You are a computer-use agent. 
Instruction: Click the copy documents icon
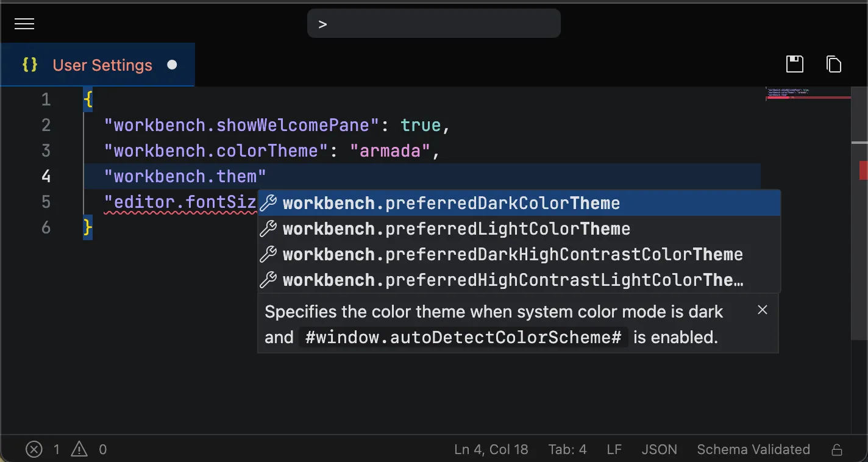point(834,64)
